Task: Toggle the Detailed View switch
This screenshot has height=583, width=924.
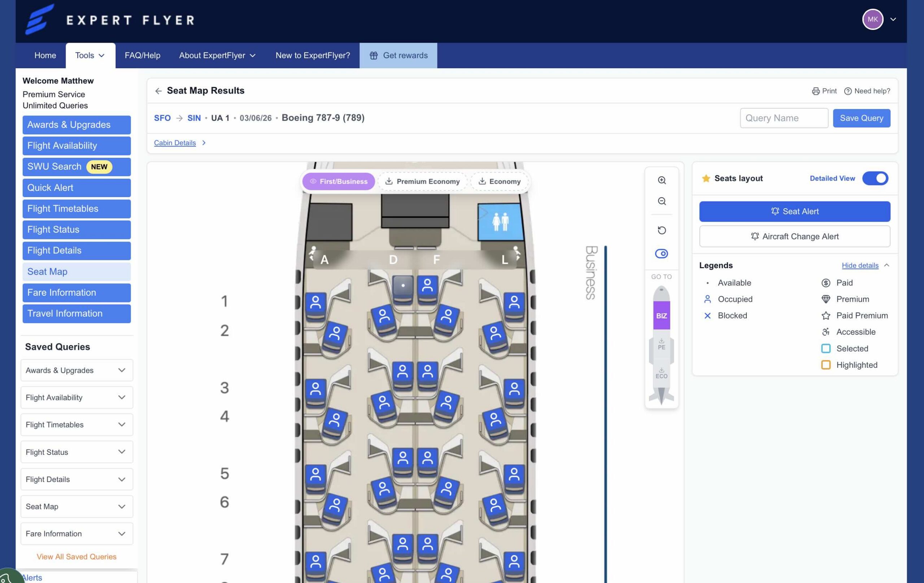Action: pyautogui.click(x=875, y=178)
